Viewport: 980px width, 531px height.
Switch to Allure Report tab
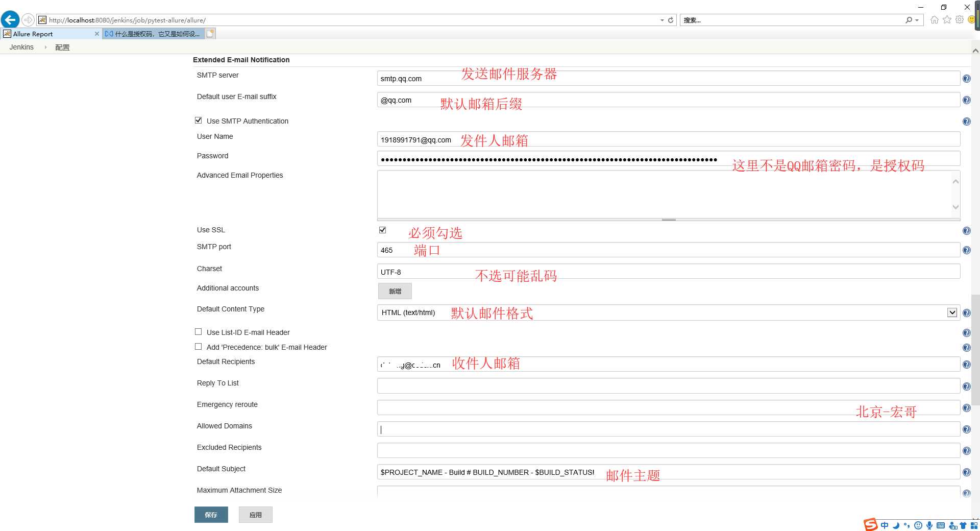(51, 34)
